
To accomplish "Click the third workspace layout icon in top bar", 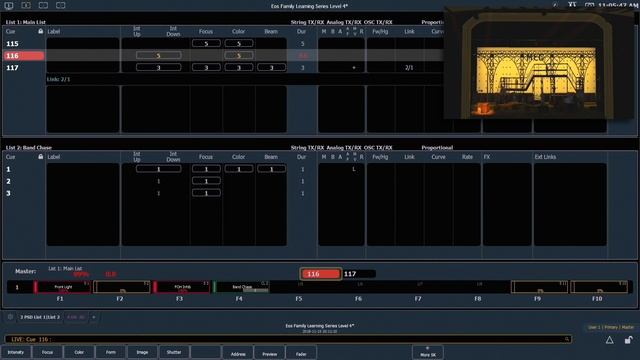I will (43, 5).
